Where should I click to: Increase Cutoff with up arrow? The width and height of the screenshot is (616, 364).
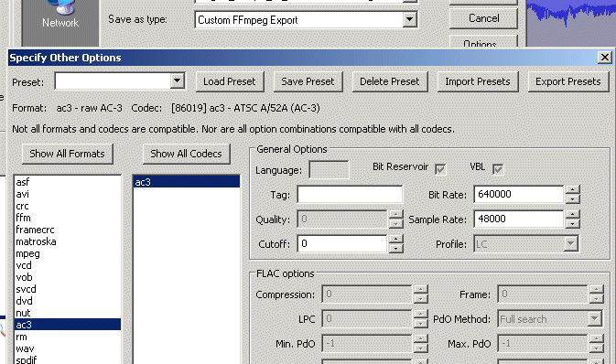pos(396,240)
